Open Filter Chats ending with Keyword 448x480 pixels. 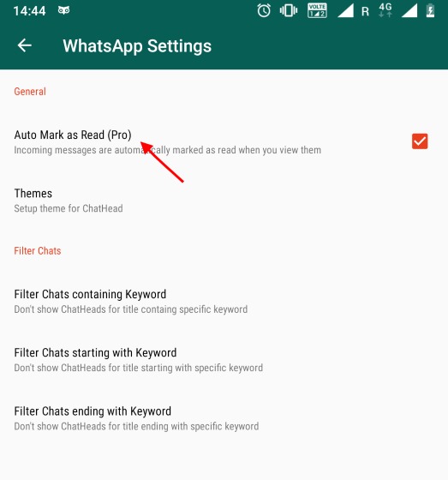pyautogui.click(x=224, y=418)
